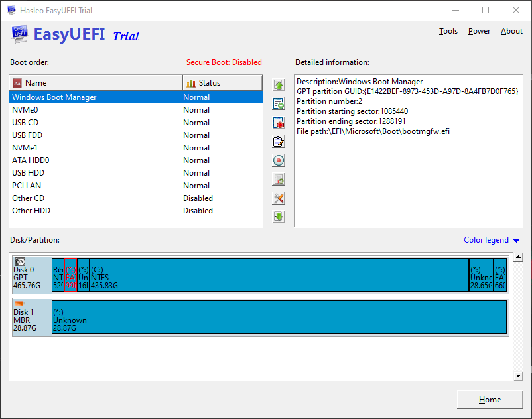This screenshot has width=532, height=419.
Task: Click the edit boot entry clipboard icon
Action: pyautogui.click(x=279, y=141)
